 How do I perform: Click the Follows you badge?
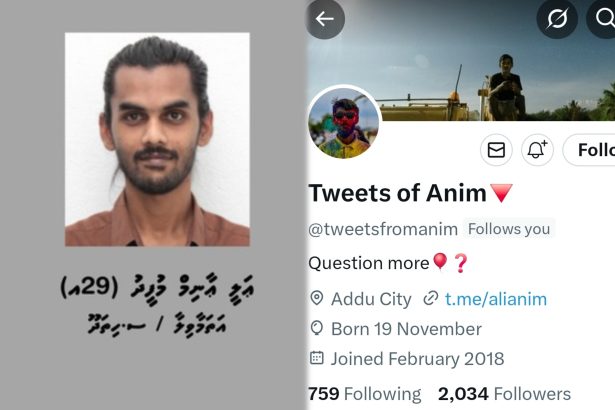point(509,229)
